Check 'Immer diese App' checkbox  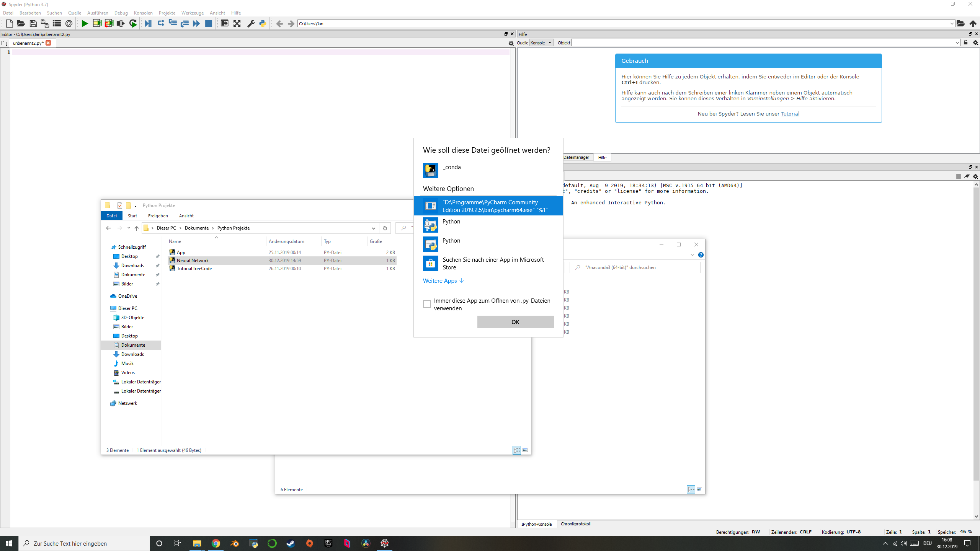tap(427, 304)
